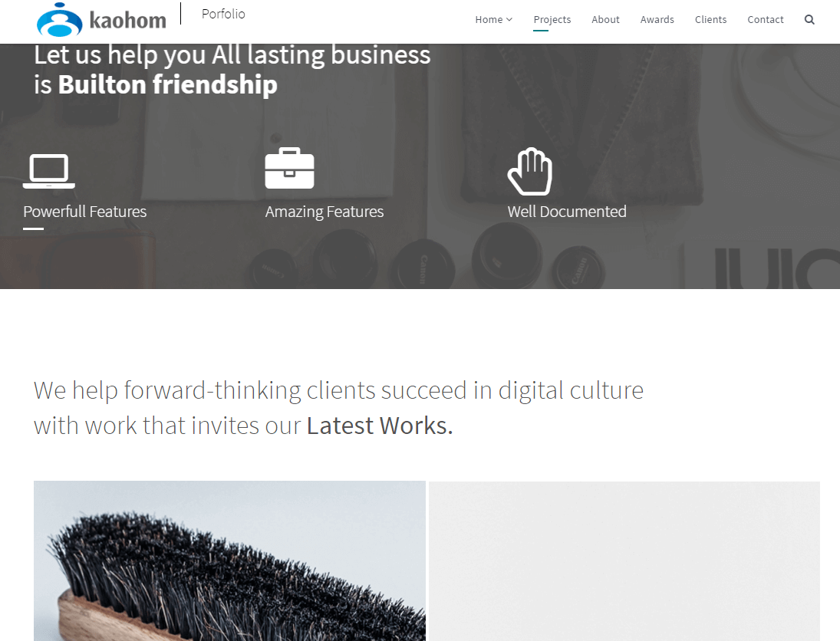Viewport: 840px width, 641px height.
Task: Switch to the Well Documented tab
Action: (567, 212)
